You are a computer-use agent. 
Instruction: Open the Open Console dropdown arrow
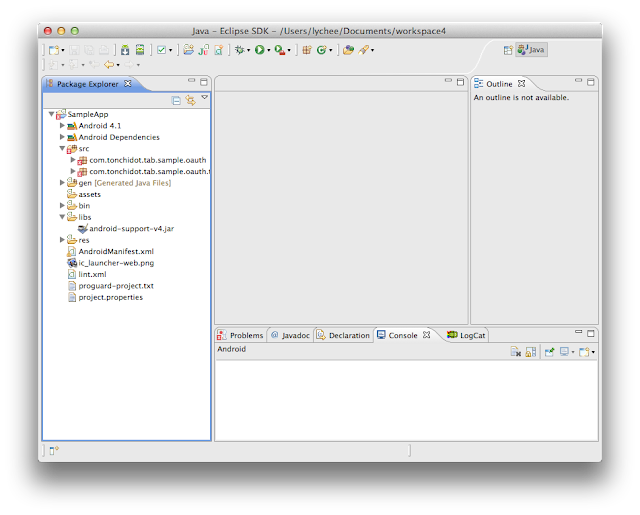click(x=593, y=352)
